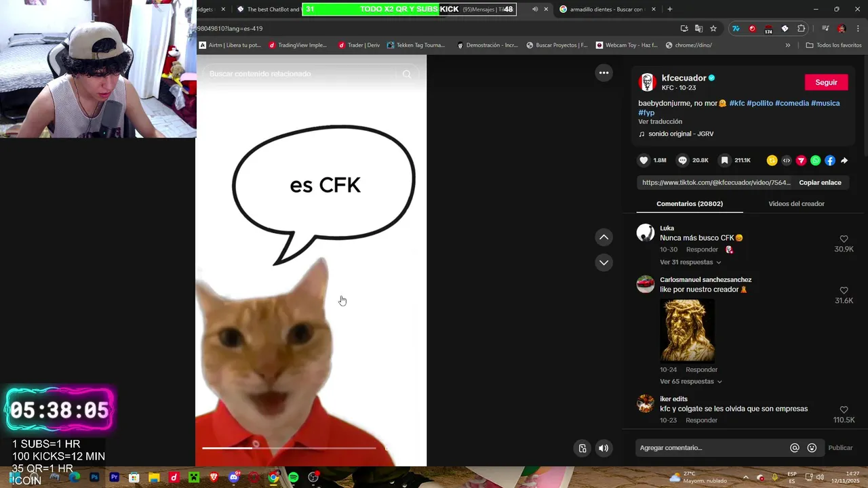Viewport: 868px width, 488px height.
Task: Copy the video link with Copiar enlace
Action: pyautogui.click(x=820, y=182)
